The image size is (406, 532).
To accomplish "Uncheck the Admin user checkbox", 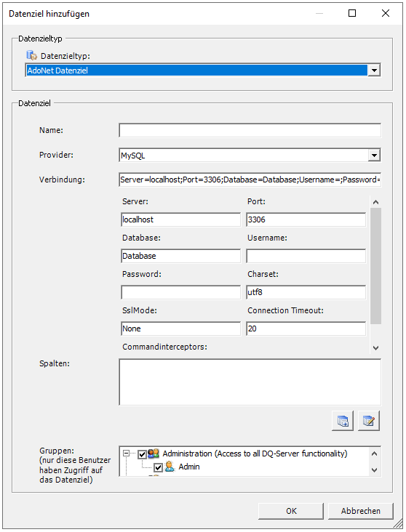I will pos(158,467).
